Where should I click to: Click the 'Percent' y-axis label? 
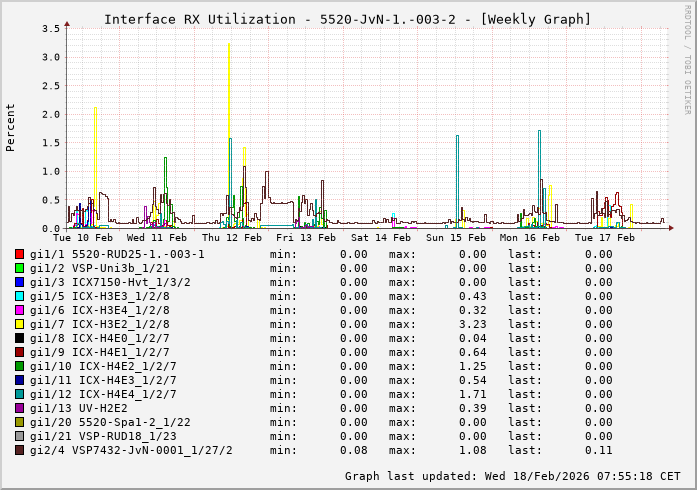[x=11, y=128]
